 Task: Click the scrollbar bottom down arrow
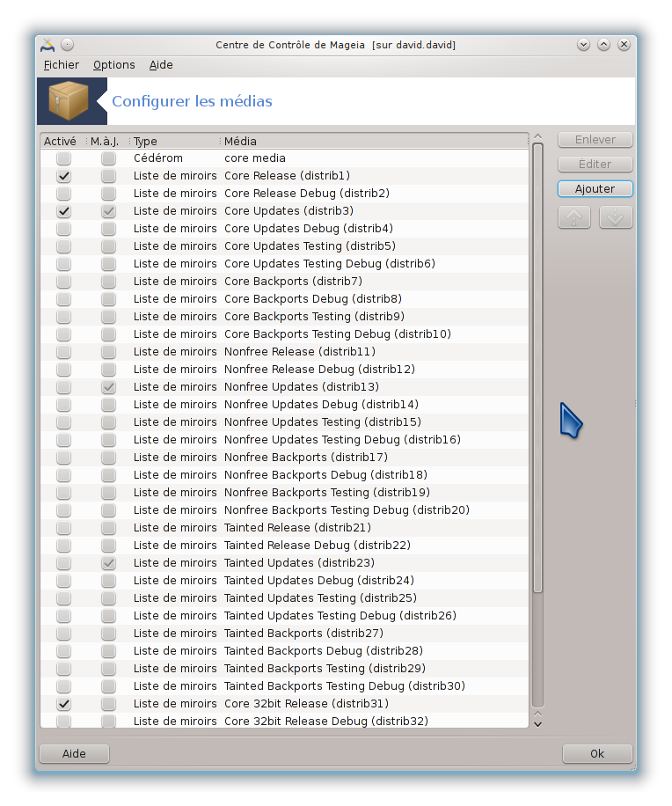click(537, 724)
